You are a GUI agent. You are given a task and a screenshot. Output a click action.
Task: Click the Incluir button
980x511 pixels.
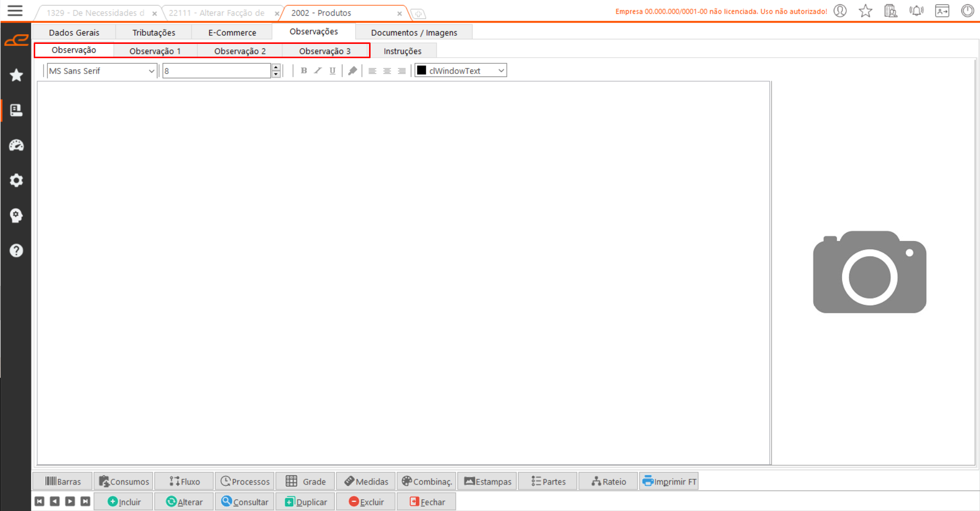pos(124,502)
